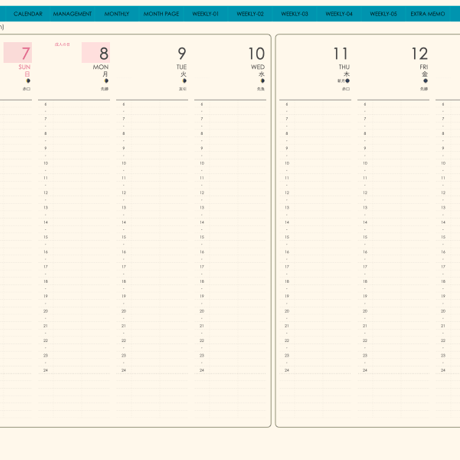The image size is (460, 460).
Task: Open the EXTRA MEMO tab
Action: [x=428, y=14]
